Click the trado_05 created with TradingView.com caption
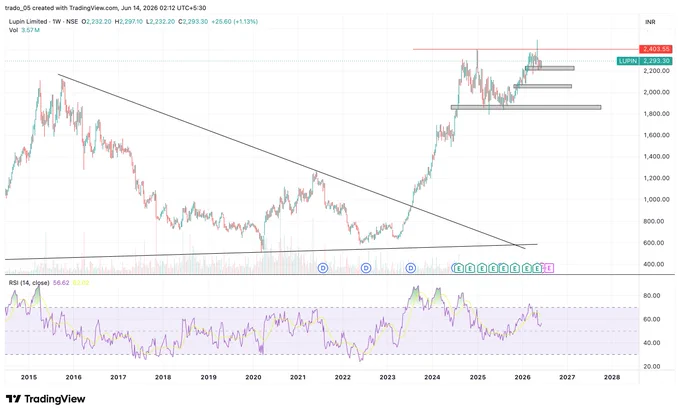This screenshot has height=414, width=680. [x=105, y=8]
